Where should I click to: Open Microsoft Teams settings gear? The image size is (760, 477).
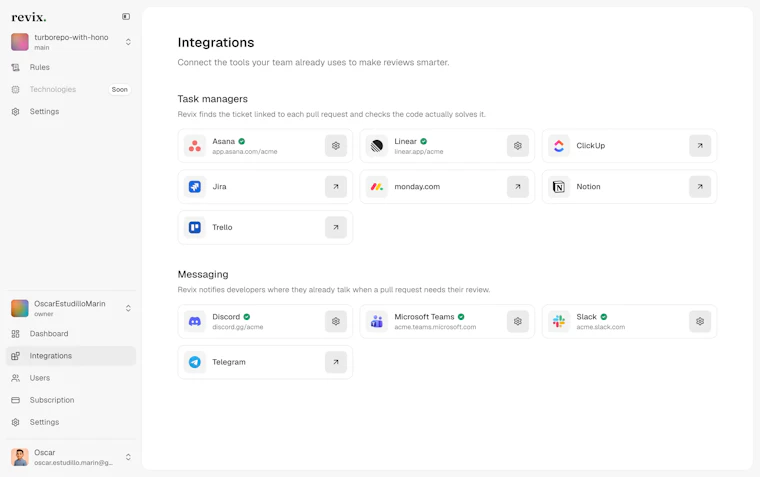518,321
